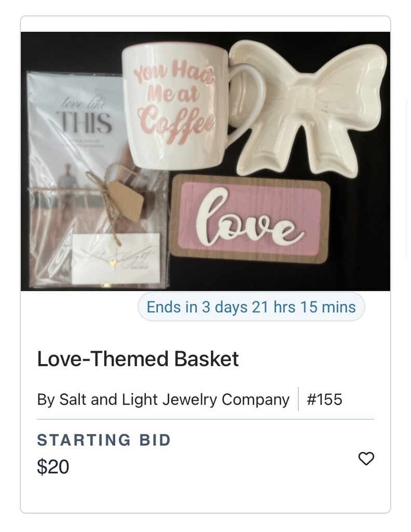This screenshot has height=532, width=411.
Task: Click the STARTING BID label
Action: tap(104, 440)
